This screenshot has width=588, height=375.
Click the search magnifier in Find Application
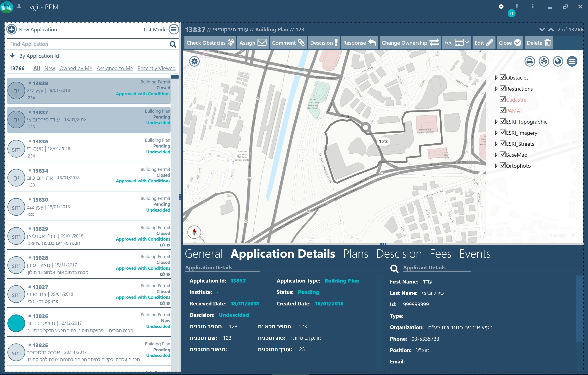[x=173, y=44]
